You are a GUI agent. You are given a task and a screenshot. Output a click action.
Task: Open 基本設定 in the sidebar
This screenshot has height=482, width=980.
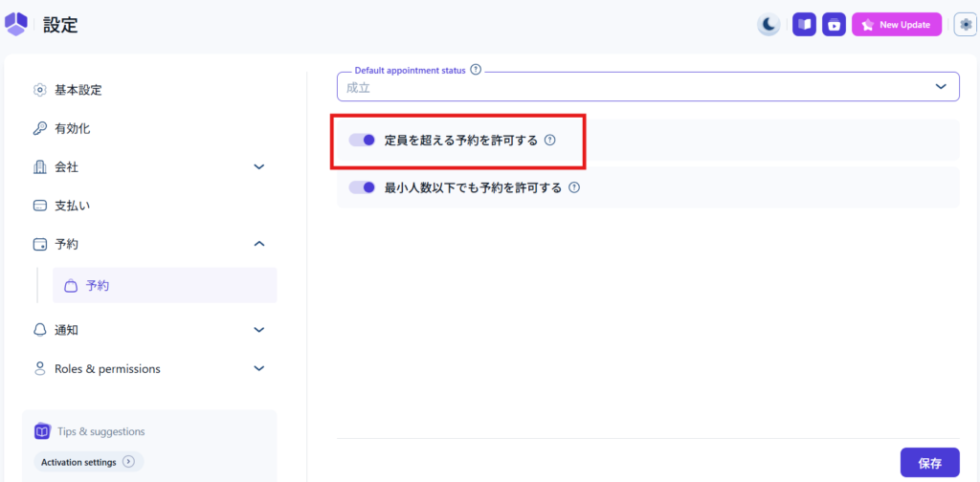(78, 90)
